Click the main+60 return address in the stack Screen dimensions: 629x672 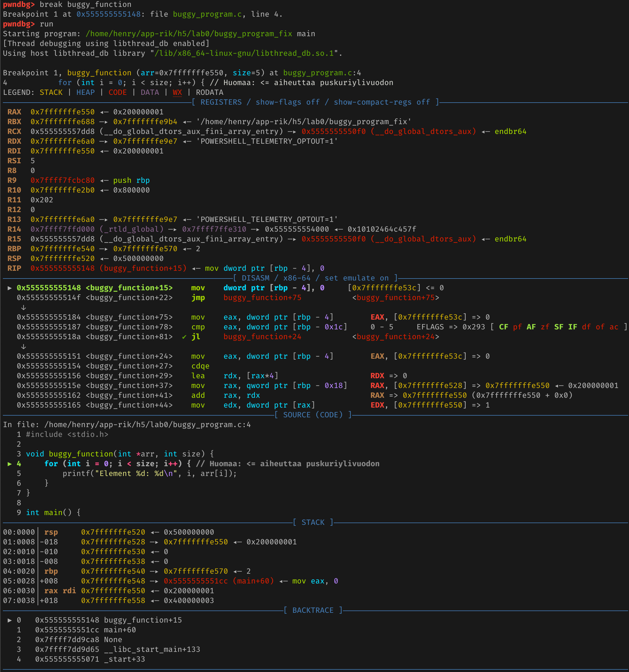point(219,581)
